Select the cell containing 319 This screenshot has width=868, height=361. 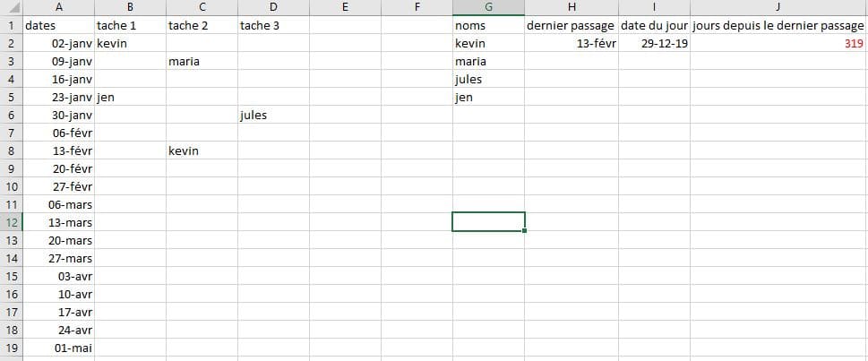coord(778,44)
